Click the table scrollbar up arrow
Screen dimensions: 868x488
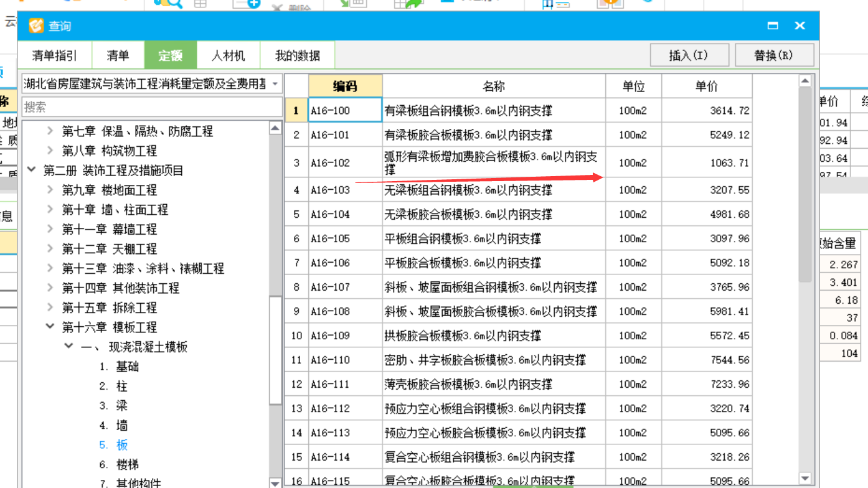pyautogui.click(x=805, y=81)
